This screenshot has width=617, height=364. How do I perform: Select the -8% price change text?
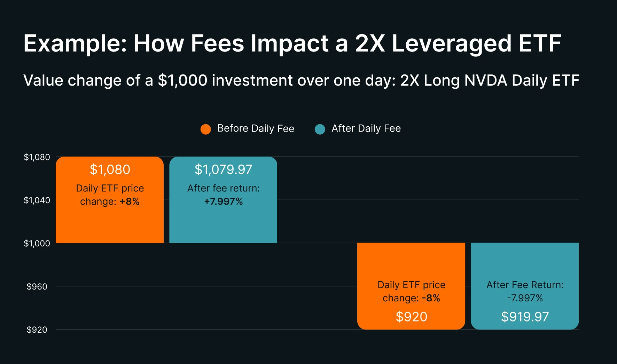pos(431,298)
